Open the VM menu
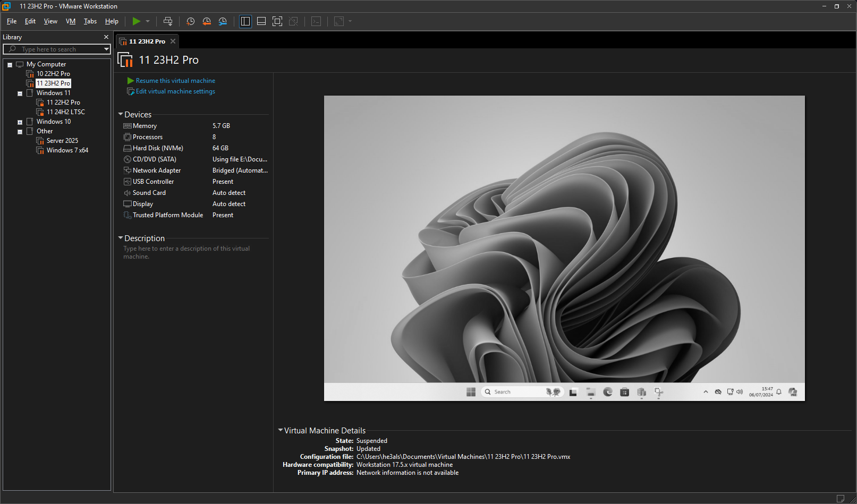 click(71, 21)
